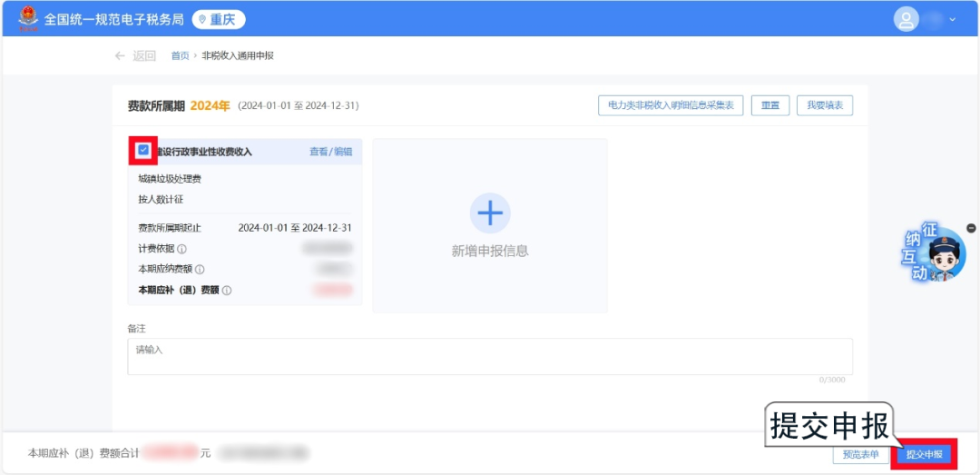Viewport: 980px width, 475px height.
Task: Click the blue plus icon to add declaration
Action: pyautogui.click(x=490, y=213)
